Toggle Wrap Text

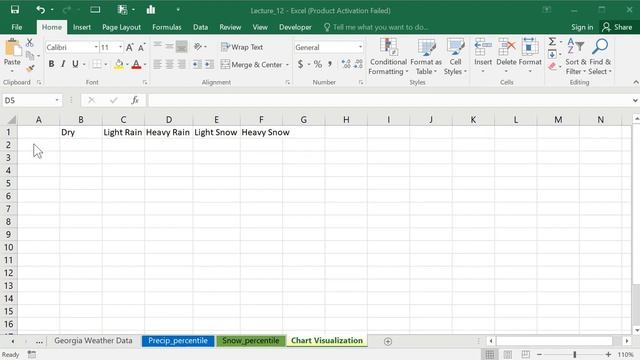242,47
